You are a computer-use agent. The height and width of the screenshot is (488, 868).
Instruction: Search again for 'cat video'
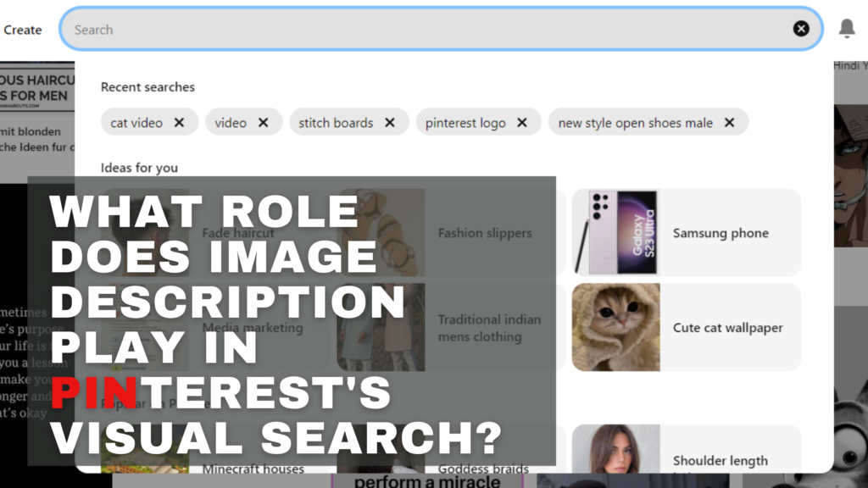[136, 123]
